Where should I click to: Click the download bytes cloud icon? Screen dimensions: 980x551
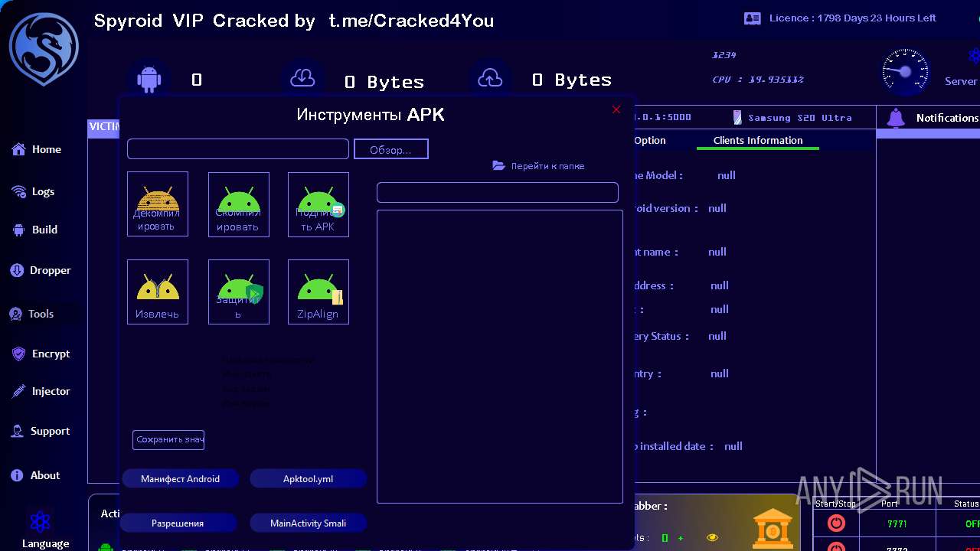[x=303, y=78]
